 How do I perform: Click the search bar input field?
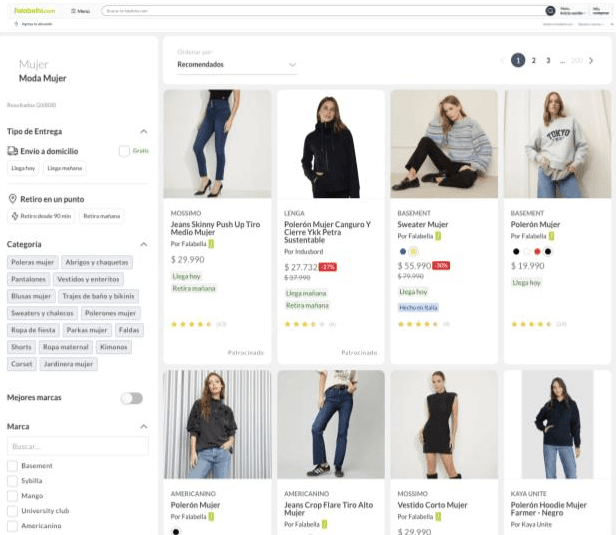coord(323,11)
